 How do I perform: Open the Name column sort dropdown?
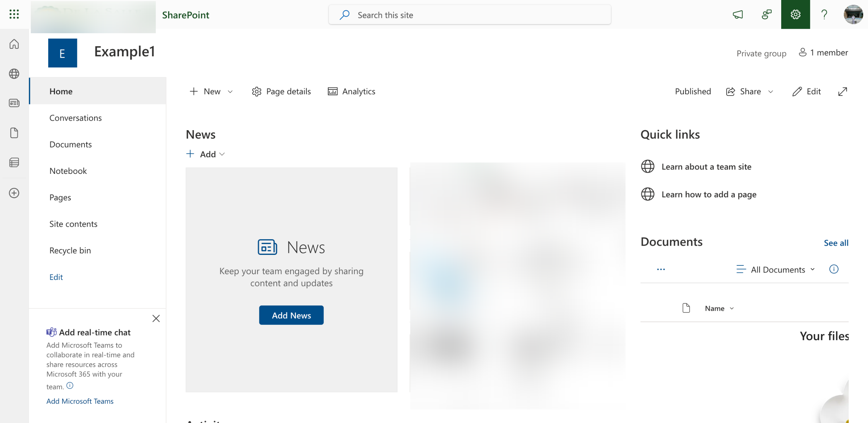[731, 308]
